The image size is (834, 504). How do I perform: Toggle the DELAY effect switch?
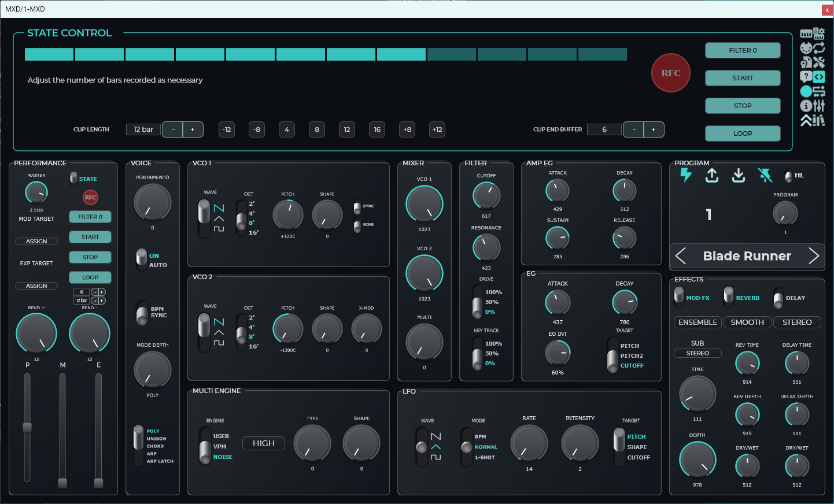pos(778,297)
